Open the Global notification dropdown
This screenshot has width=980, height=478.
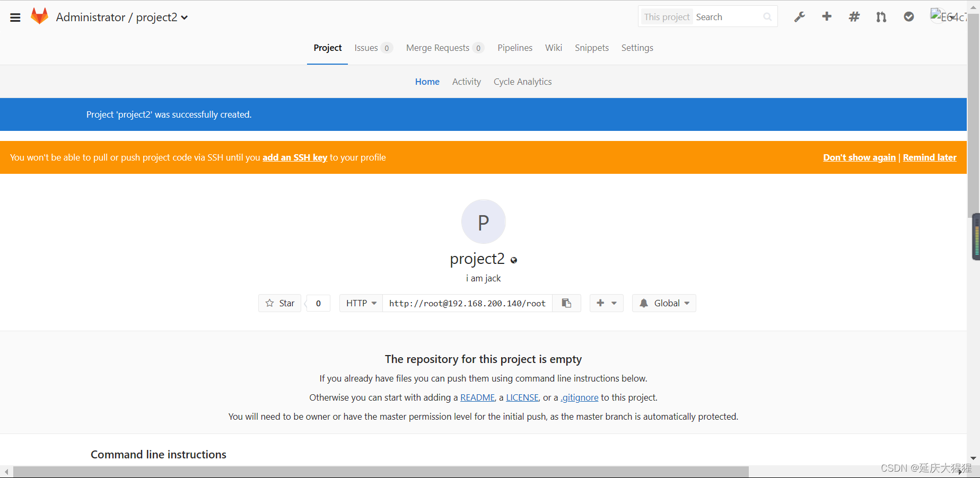point(664,303)
